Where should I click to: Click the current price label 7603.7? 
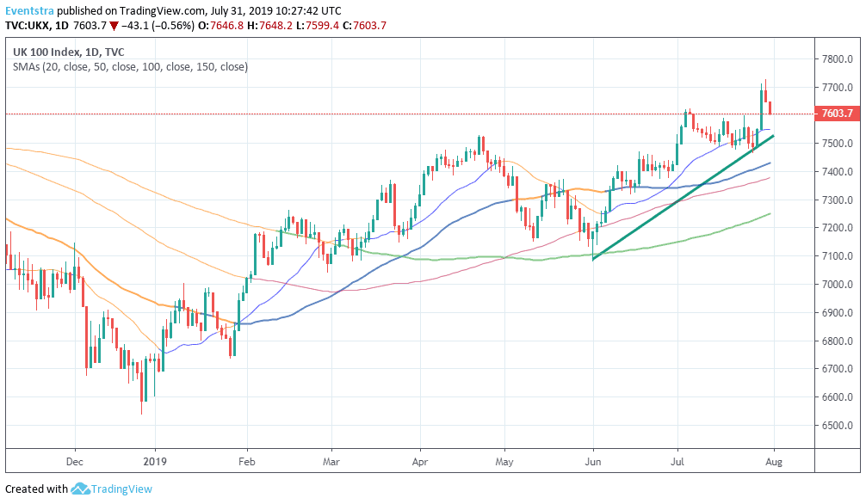click(x=838, y=114)
